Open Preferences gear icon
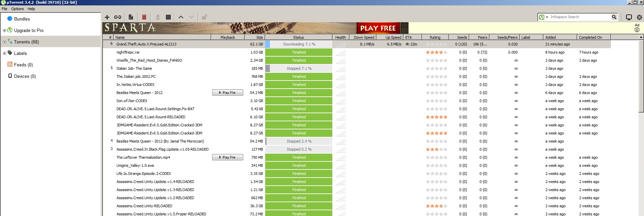Screen dimensions: 644x216 639,17
